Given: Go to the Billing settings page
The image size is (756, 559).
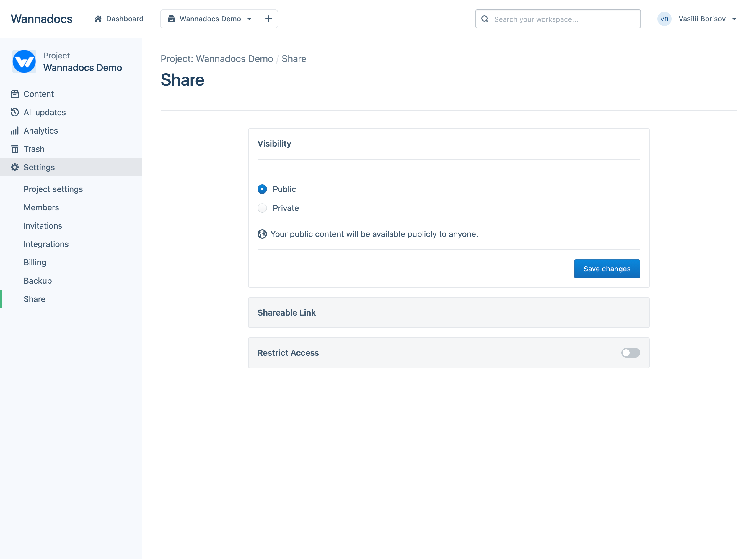Looking at the screenshot, I should click(x=35, y=263).
